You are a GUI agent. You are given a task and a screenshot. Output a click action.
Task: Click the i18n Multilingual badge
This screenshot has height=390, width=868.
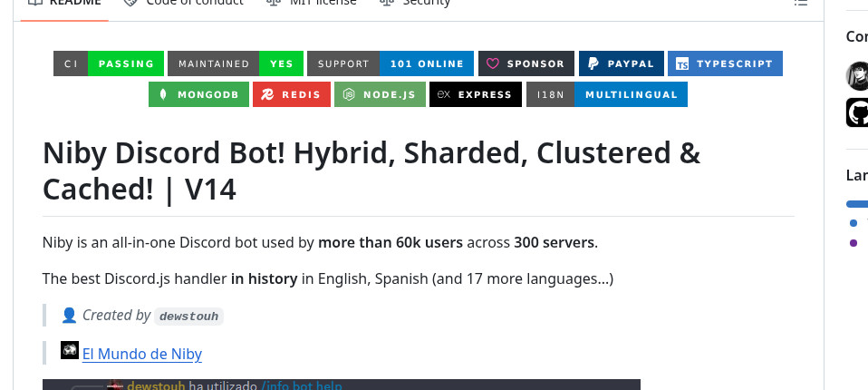point(607,94)
